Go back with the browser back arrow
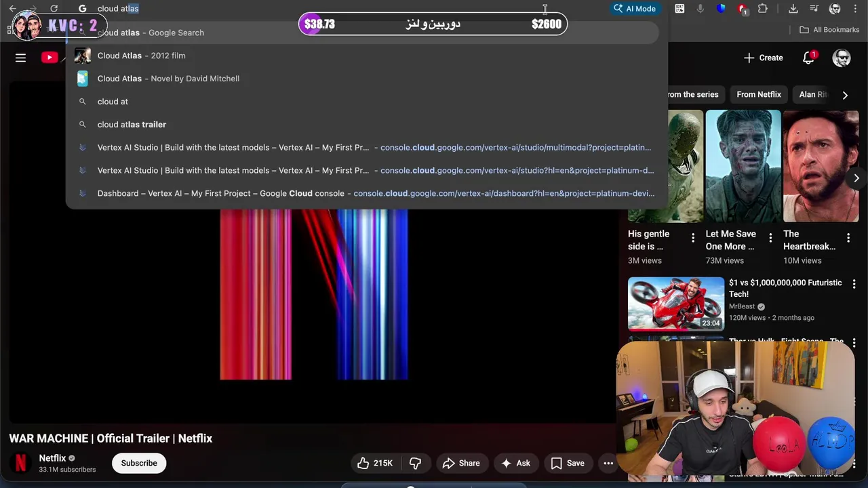Viewport: 868px width, 488px height. (12, 9)
